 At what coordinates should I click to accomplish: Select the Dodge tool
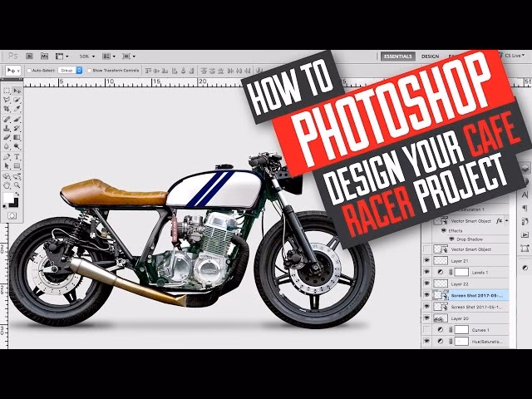[x=17, y=146]
